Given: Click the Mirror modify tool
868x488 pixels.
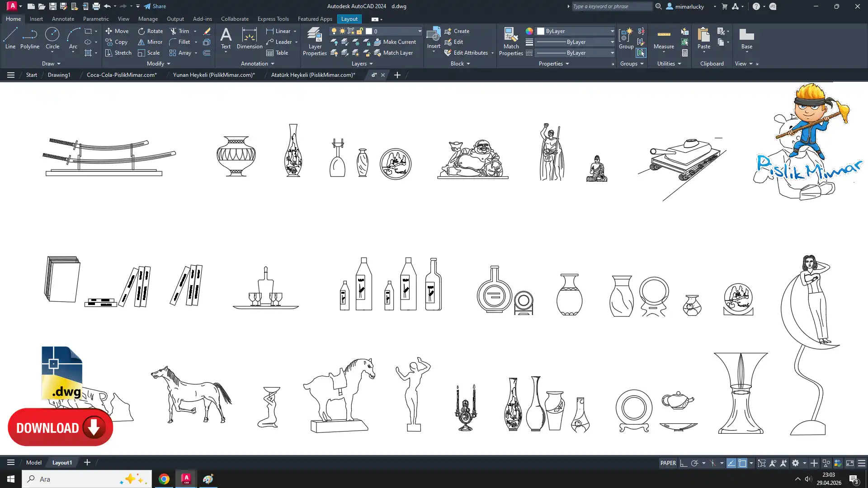Looking at the screenshot, I should (150, 42).
